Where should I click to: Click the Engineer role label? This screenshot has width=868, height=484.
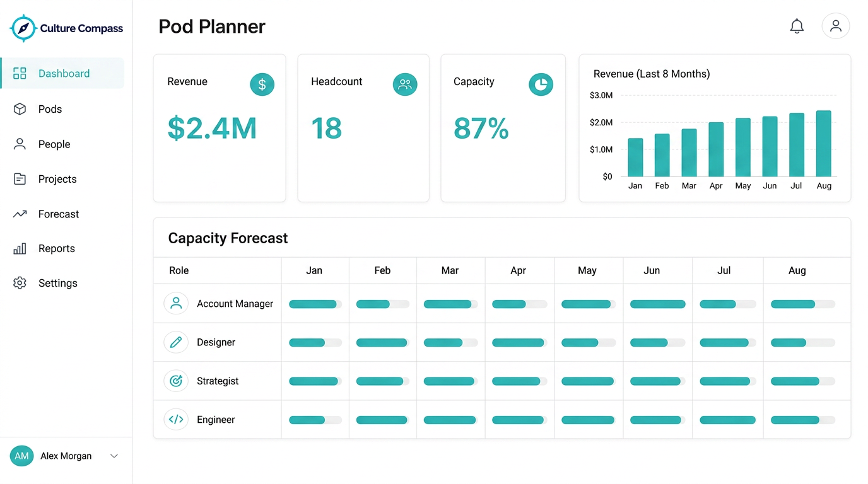click(216, 420)
